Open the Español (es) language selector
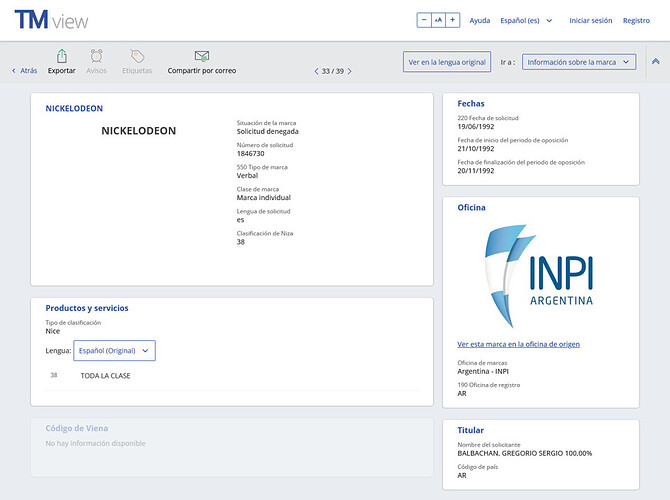This screenshot has width=670, height=500. tap(527, 20)
